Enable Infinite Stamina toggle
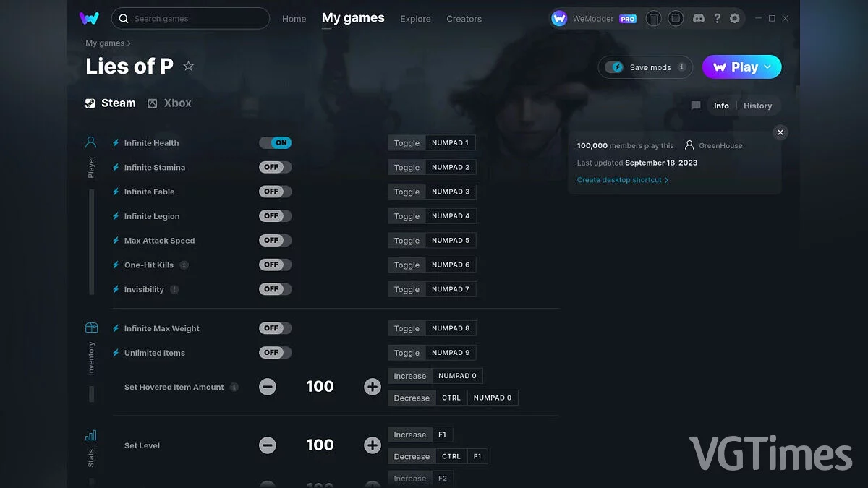Viewport: 868px width, 488px height. 276,167
